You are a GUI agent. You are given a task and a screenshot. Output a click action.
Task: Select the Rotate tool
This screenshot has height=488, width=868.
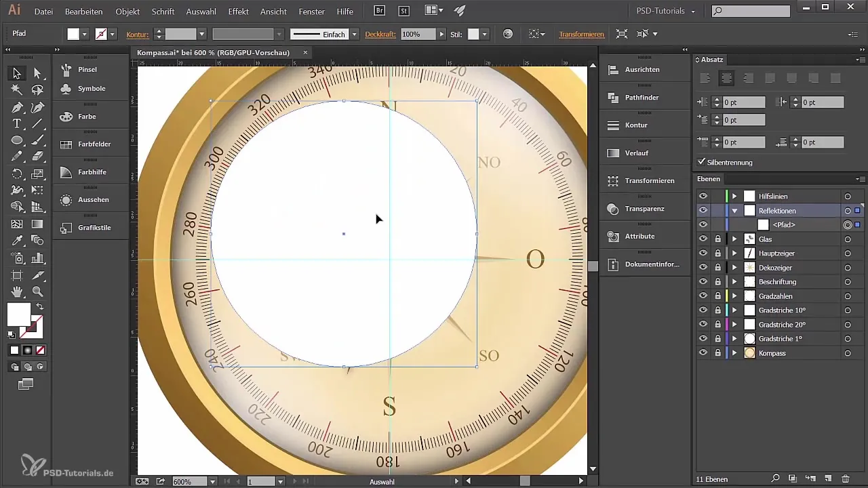17,174
